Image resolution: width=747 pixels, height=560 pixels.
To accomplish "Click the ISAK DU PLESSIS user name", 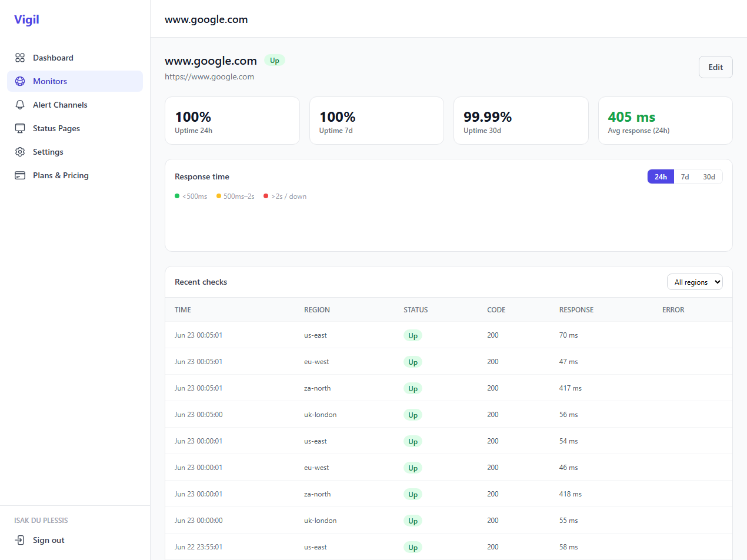I will click(41, 520).
